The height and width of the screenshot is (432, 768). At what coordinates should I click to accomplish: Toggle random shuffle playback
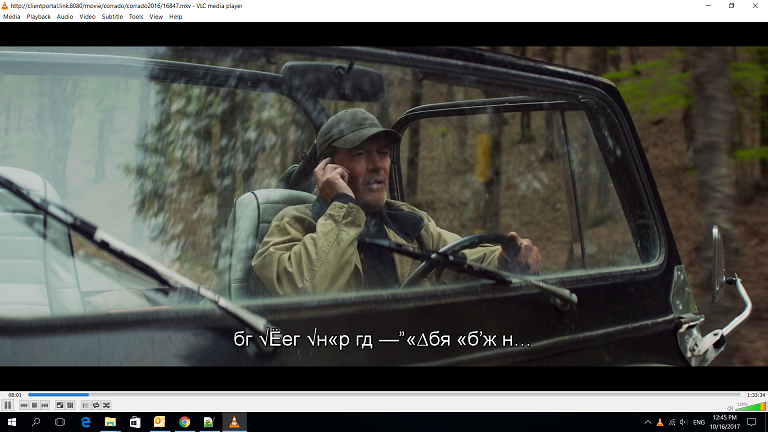107,405
